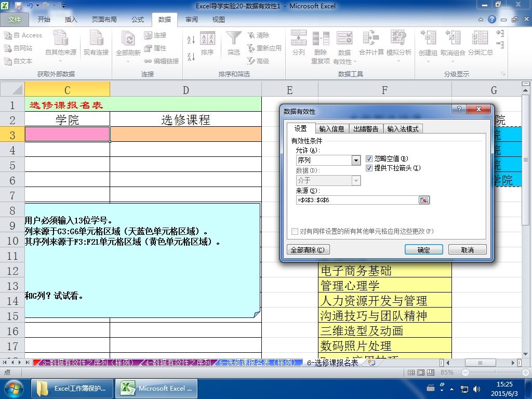Switch to page break preview icon
Viewport: 532px width, 399px height.
tap(431, 373)
